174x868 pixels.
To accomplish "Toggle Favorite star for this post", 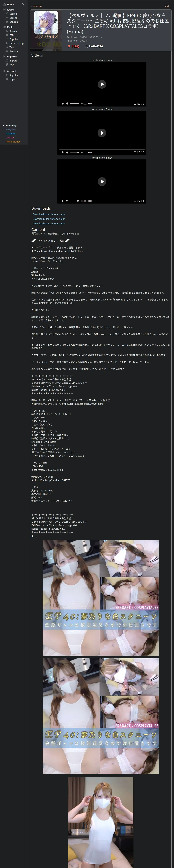I will (94, 46).
